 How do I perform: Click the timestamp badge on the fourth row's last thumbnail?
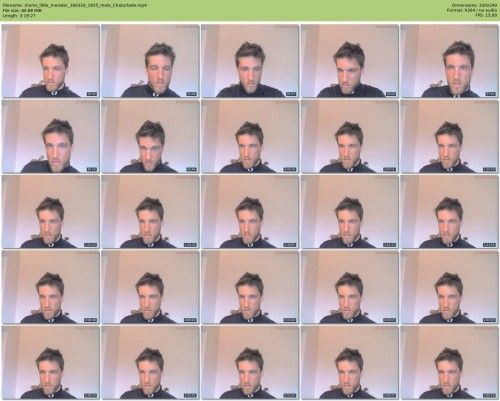[x=489, y=320]
